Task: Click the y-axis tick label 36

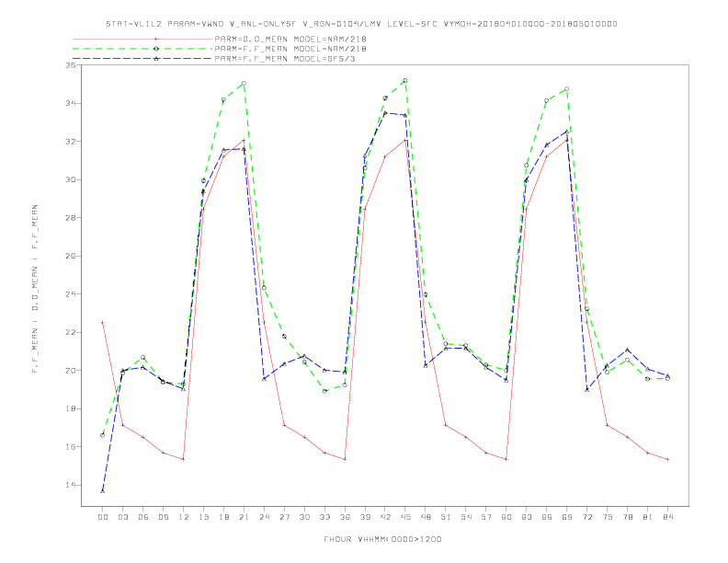Action: [70, 65]
